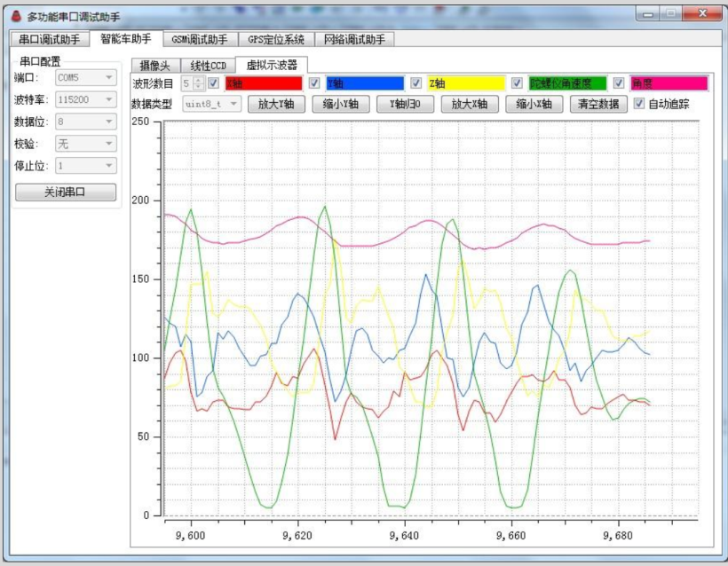Open the 数据类型 uint8_t dropdown
This screenshot has width=728, height=566.
point(212,104)
